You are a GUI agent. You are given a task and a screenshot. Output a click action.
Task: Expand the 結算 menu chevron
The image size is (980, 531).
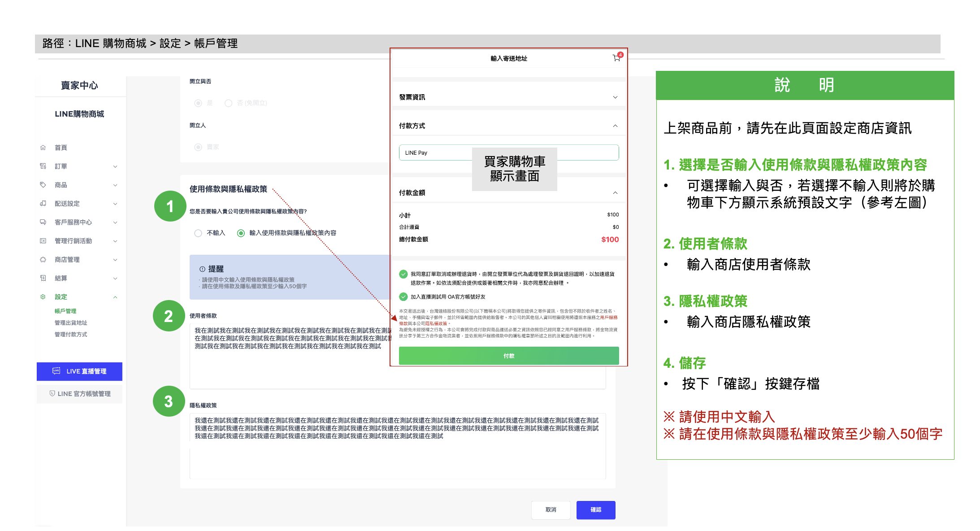tap(115, 278)
